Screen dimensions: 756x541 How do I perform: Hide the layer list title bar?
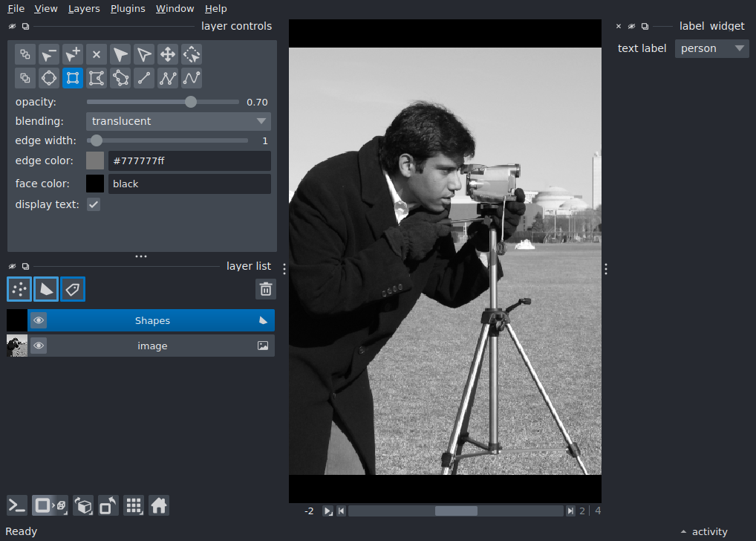[12, 266]
